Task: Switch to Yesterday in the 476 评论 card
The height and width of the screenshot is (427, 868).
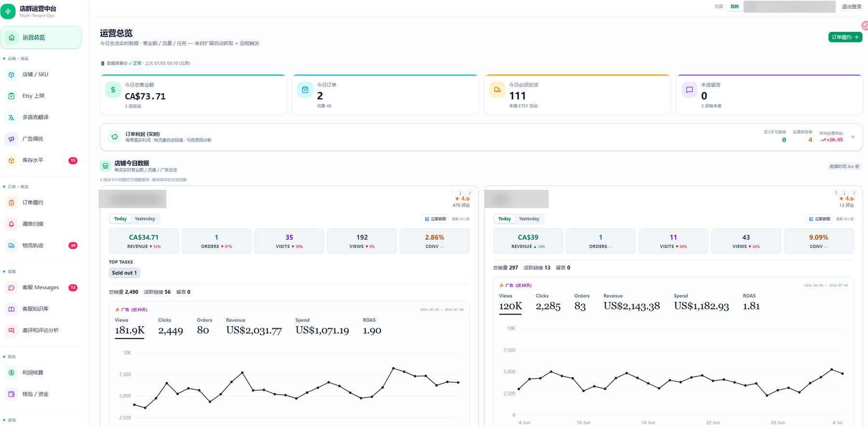Action: click(x=145, y=219)
